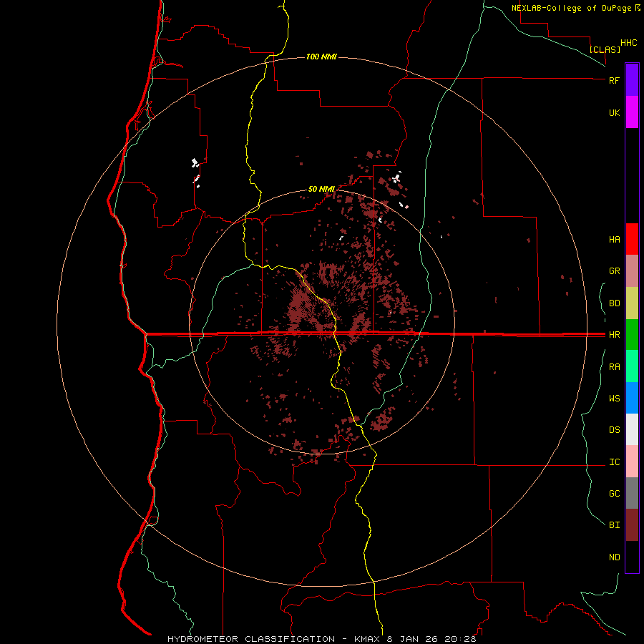The image size is (644, 644).
Task: Click the HA legend text
Action: tap(614, 240)
